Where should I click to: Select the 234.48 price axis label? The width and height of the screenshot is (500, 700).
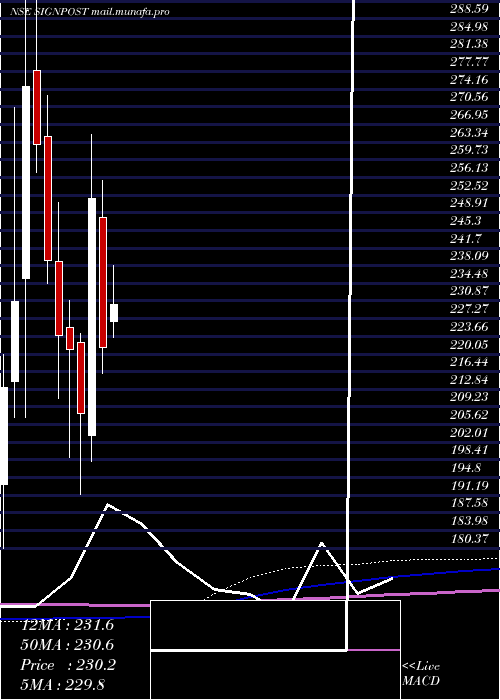click(x=469, y=274)
